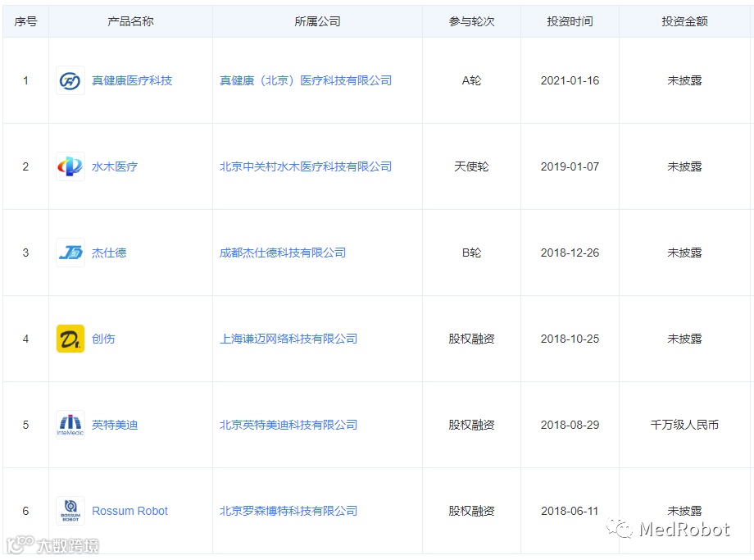Select the date 2018-10-25
754x560 pixels.
pos(570,339)
